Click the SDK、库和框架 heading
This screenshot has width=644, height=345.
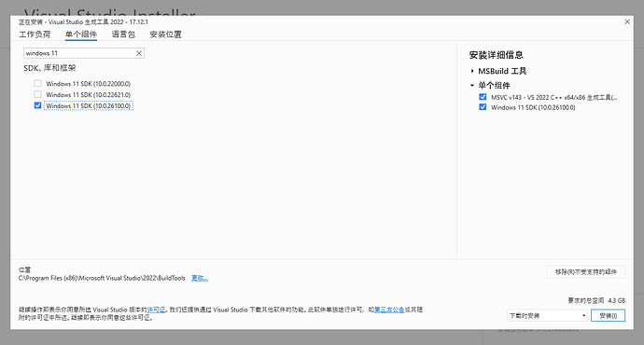49,68
